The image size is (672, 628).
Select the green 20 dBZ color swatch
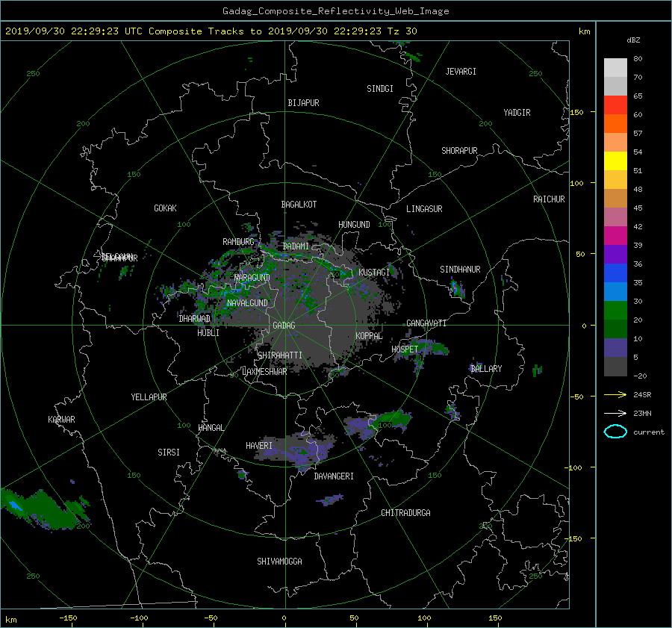(615, 310)
